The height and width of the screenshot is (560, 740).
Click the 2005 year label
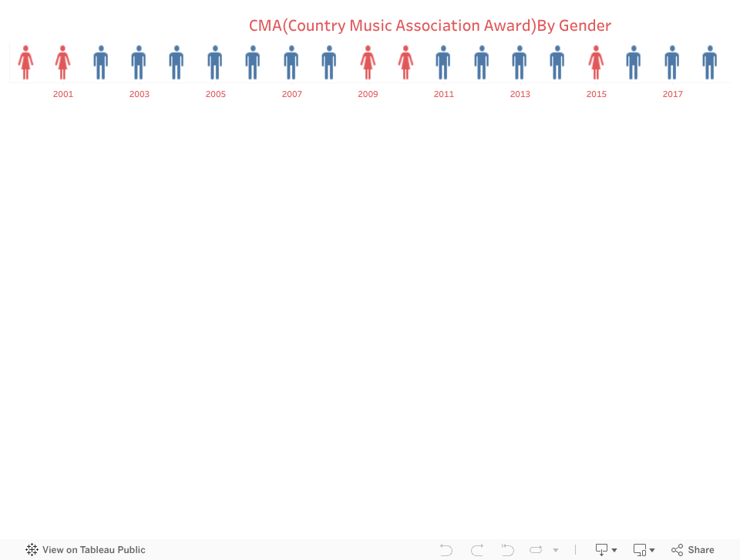(216, 94)
